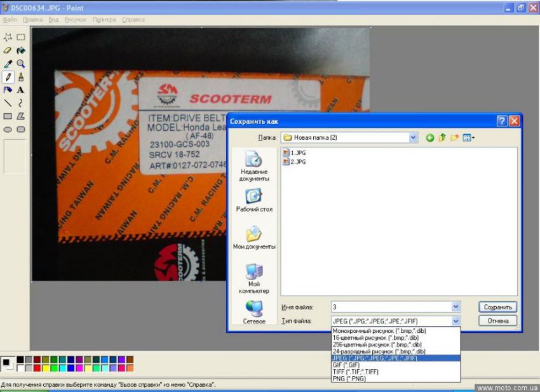540x392 pixels.
Task: Select the Airbrush tool
Action: 8,90
